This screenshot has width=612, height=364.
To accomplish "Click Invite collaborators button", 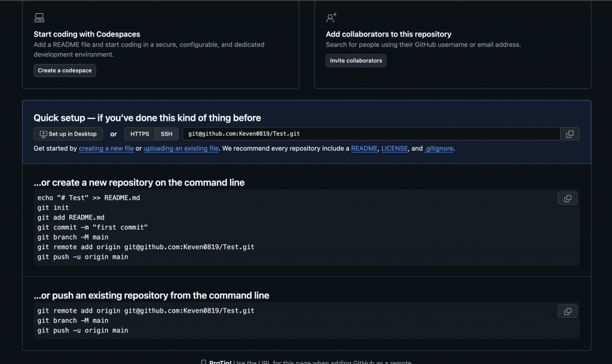I will tap(356, 60).
